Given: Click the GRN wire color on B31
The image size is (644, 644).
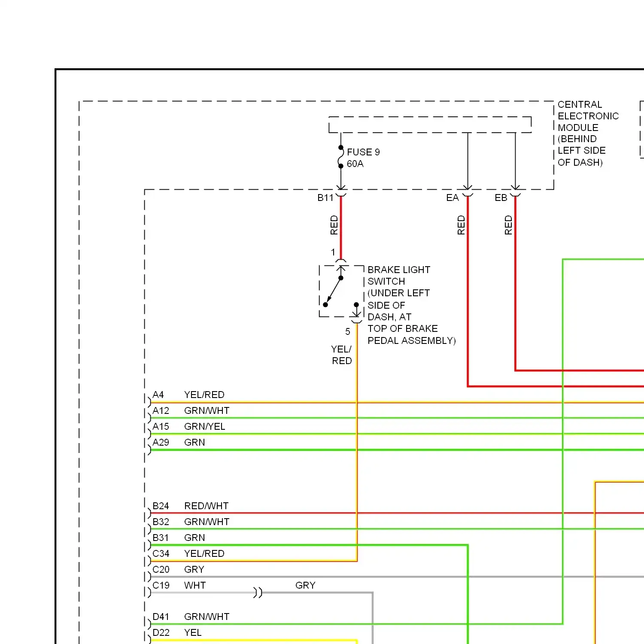Looking at the screenshot, I should tap(194, 538).
